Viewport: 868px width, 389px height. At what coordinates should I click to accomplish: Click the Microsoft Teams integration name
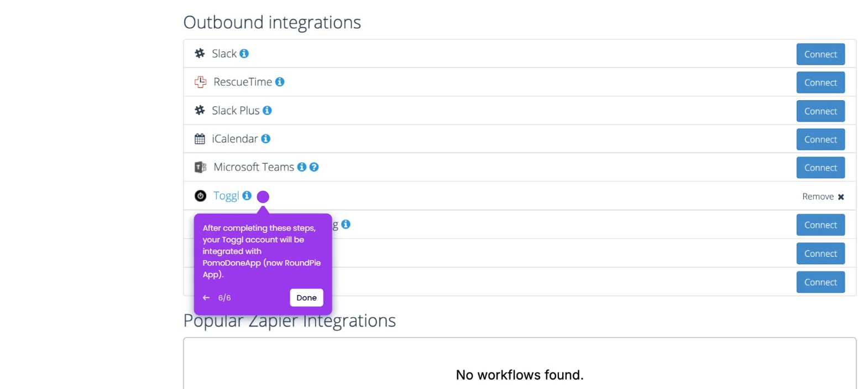254,167
